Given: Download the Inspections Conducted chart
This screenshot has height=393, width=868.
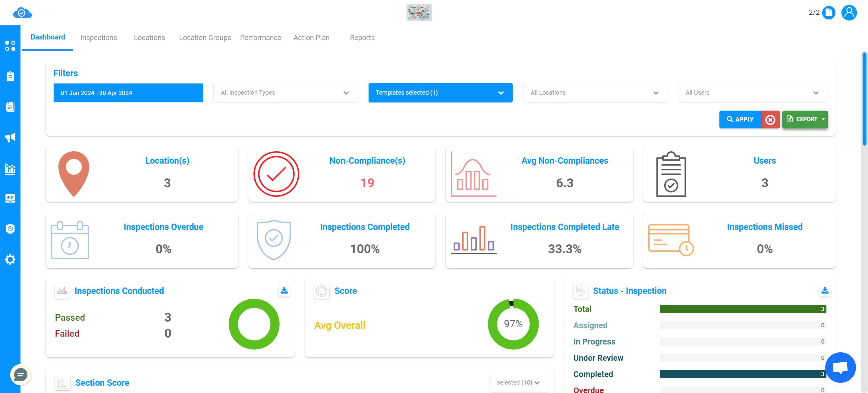Looking at the screenshot, I should point(284,291).
